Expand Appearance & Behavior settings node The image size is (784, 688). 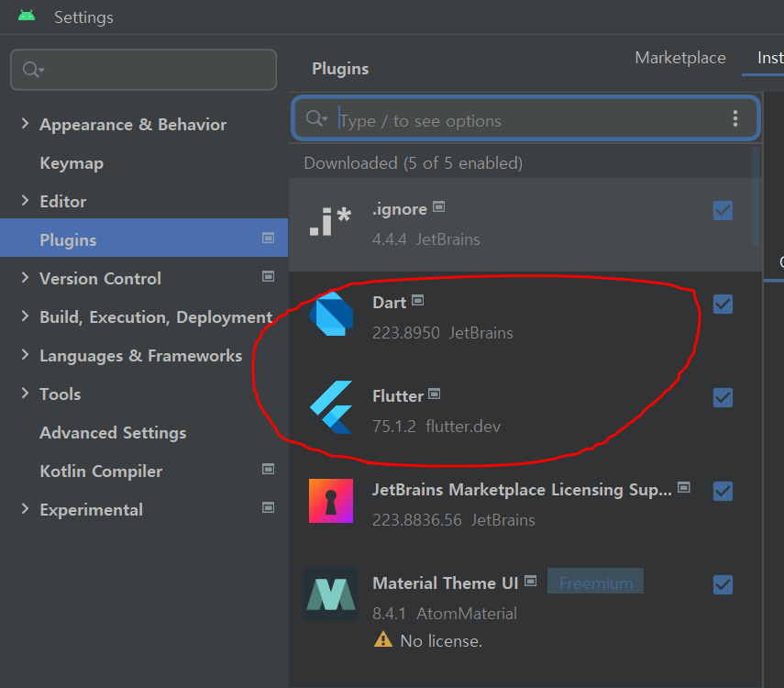click(x=25, y=124)
